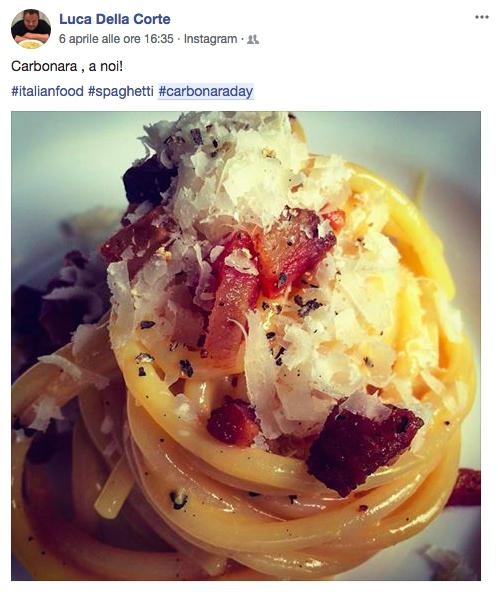The image size is (498, 592).
Task: Browse posts tagged spaghetti
Action: click(121, 91)
